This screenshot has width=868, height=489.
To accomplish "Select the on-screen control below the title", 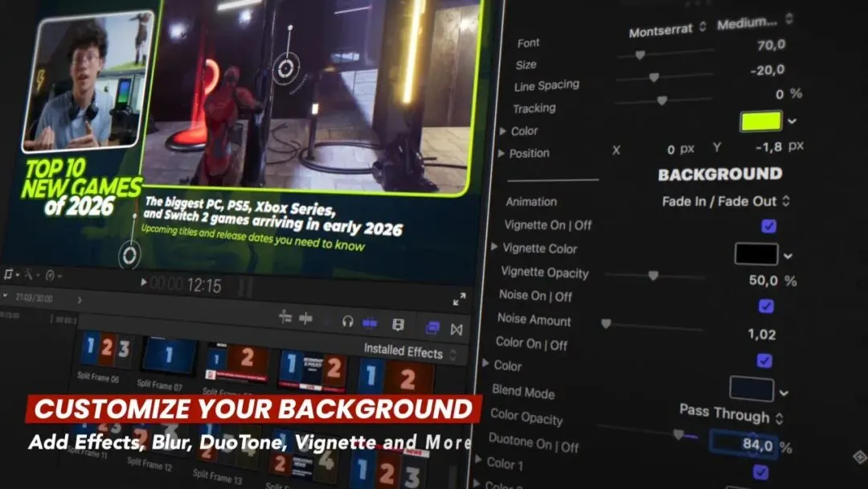I will 129,255.
